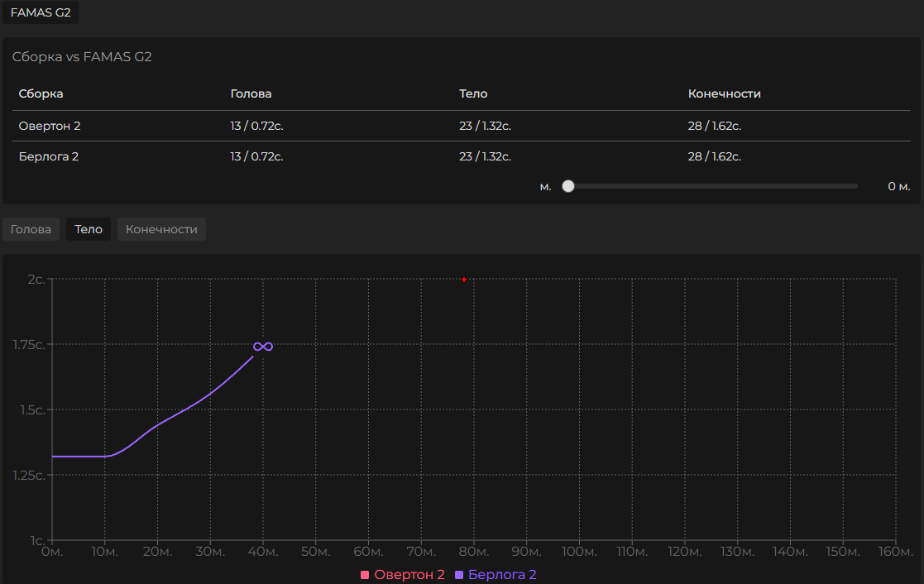Click the purple square beside Берлога 2 legend
The image size is (924, 584).
point(459,575)
